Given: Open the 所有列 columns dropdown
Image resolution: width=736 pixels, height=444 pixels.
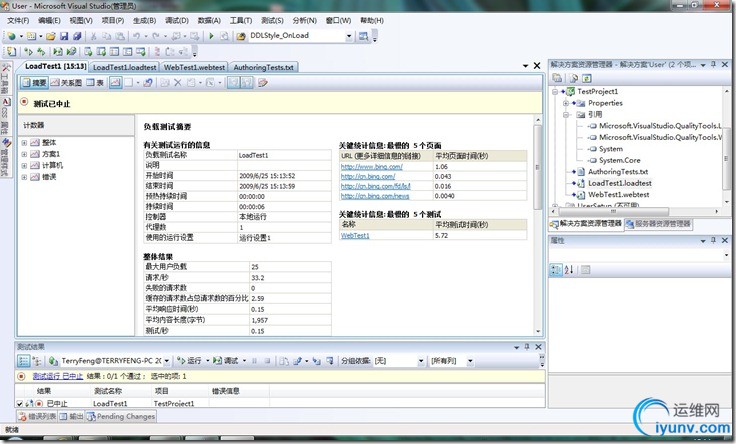Looking at the screenshot, I should [x=470, y=361].
